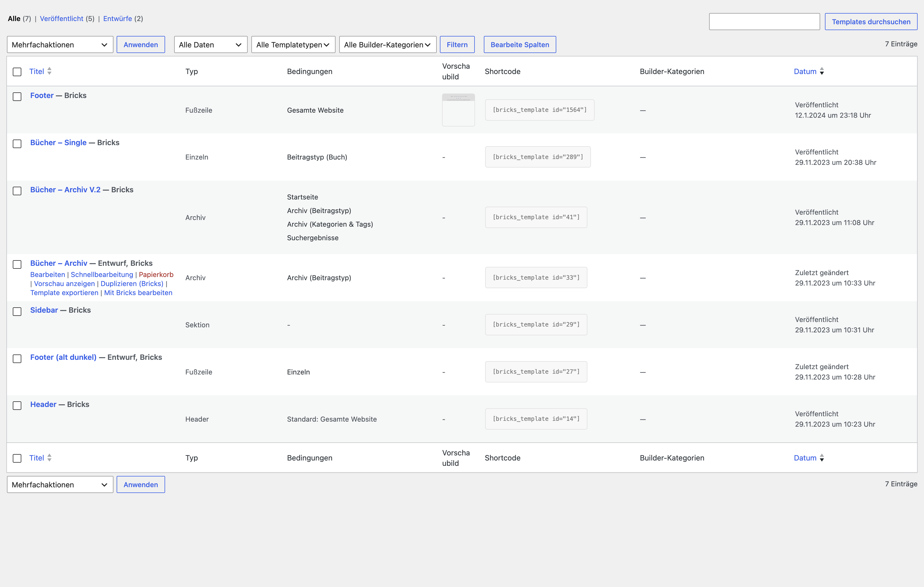
Task: Select shortcode field with id="1564"
Action: point(539,110)
